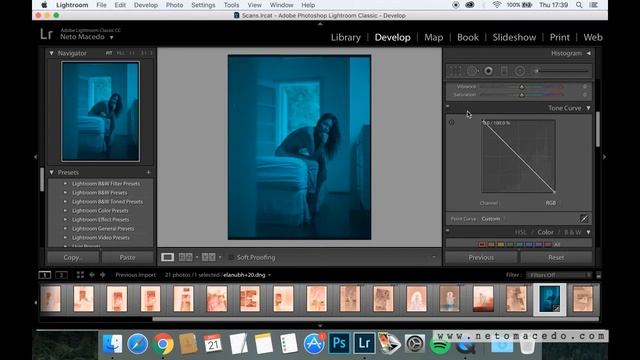Open the Settings menu

pos(203,5)
